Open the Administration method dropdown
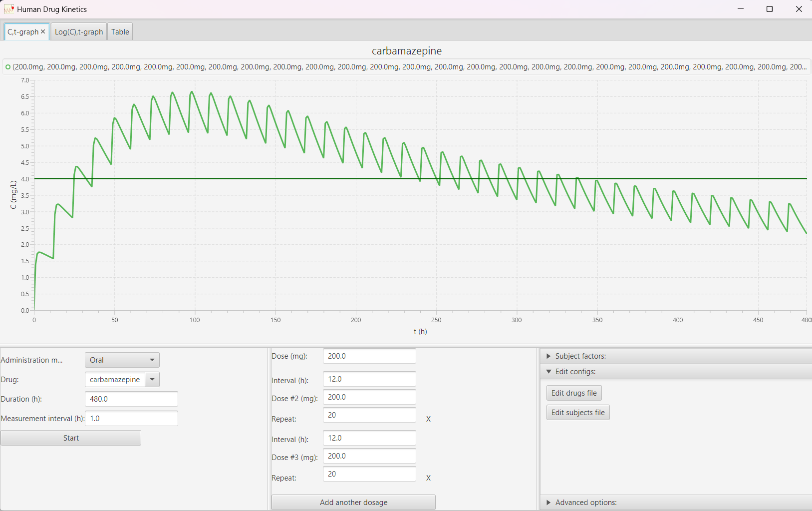This screenshot has height=511, width=812. tap(122, 360)
